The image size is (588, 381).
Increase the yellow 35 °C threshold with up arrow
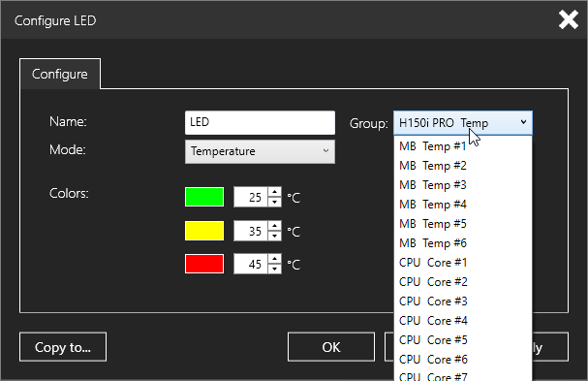(275, 226)
